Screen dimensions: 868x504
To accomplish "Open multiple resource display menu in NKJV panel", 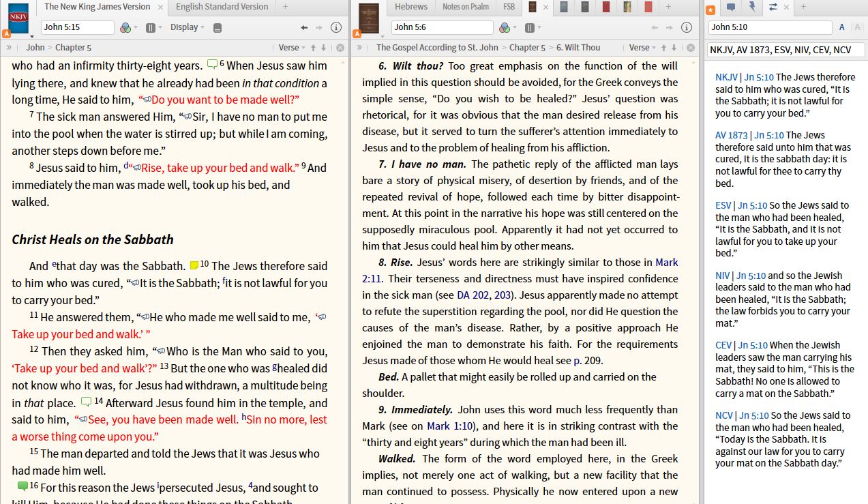I will 151,27.
